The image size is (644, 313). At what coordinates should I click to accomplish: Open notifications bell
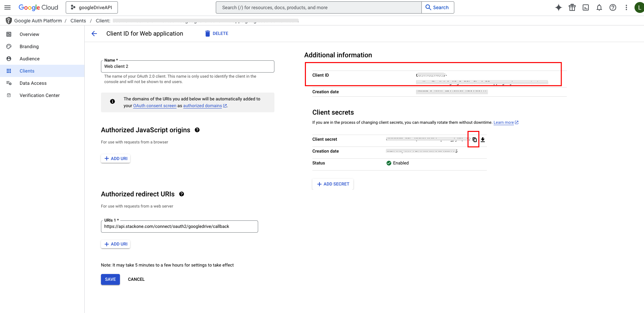[x=599, y=7]
